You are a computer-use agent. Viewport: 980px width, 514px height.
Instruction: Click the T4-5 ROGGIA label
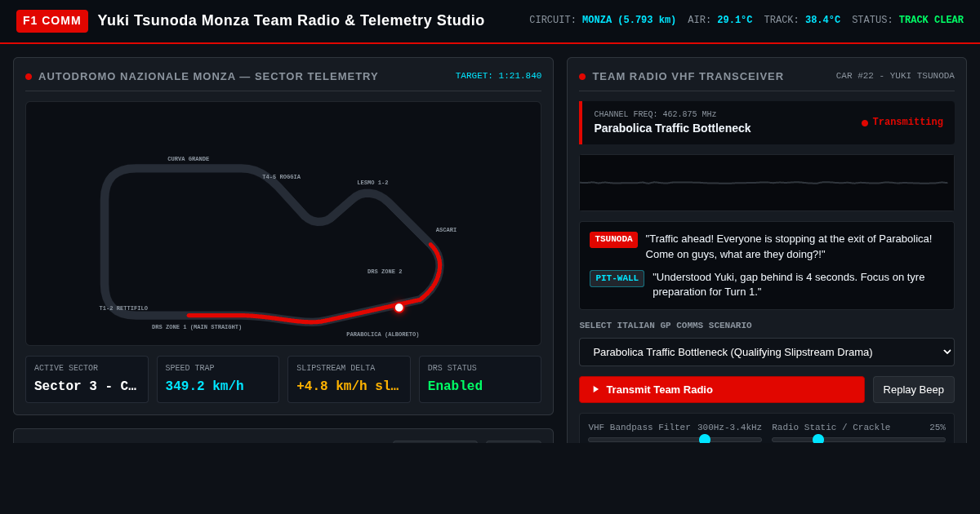[282, 177]
